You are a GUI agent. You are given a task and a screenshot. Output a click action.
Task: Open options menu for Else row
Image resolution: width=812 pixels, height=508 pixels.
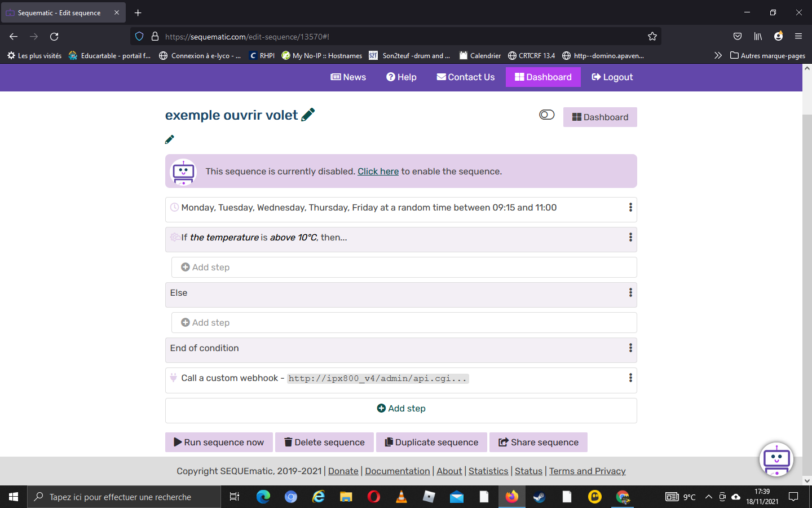click(x=630, y=293)
